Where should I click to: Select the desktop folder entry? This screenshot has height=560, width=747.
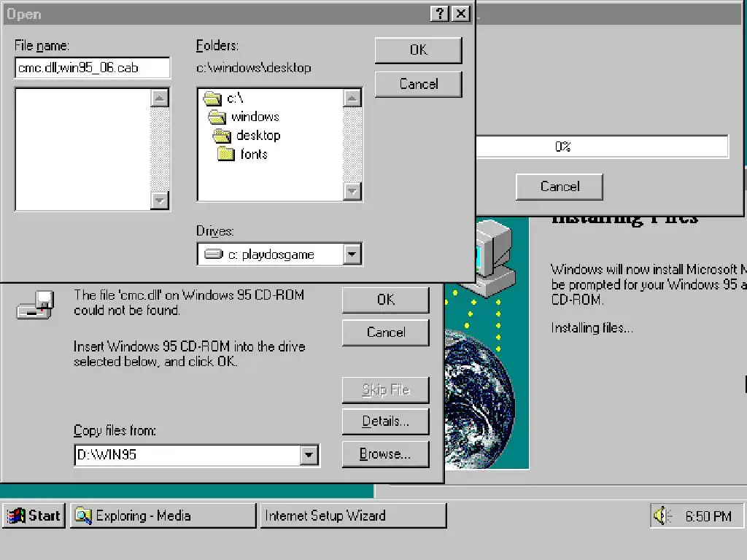(258, 136)
